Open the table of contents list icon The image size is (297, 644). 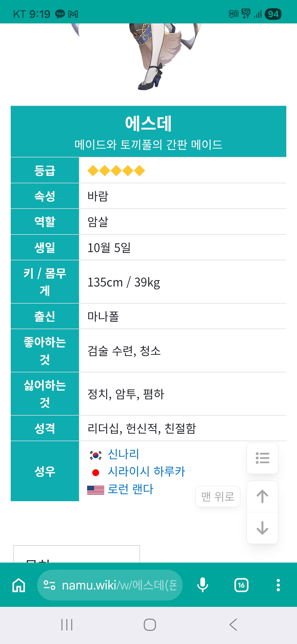click(262, 458)
